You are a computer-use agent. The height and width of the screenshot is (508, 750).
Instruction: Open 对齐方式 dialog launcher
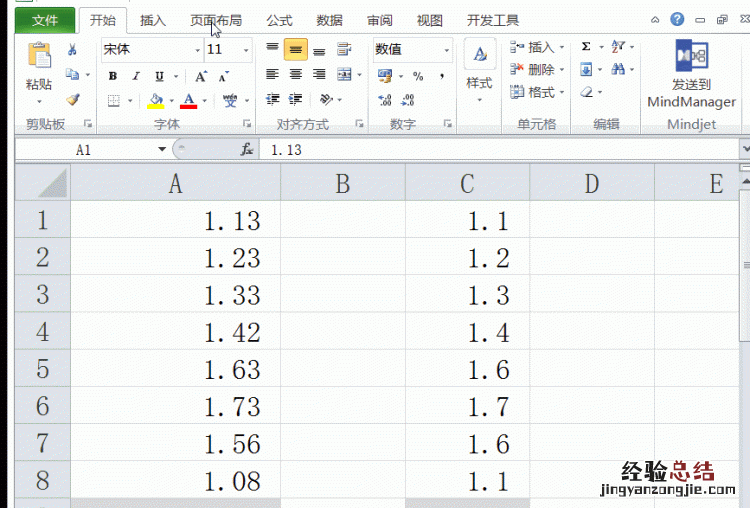pos(359,124)
